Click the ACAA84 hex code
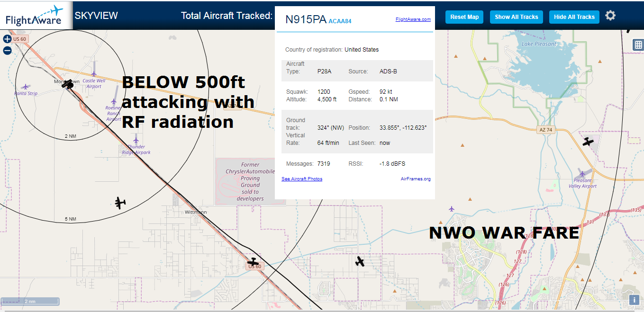644x312 pixels. point(340,21)
